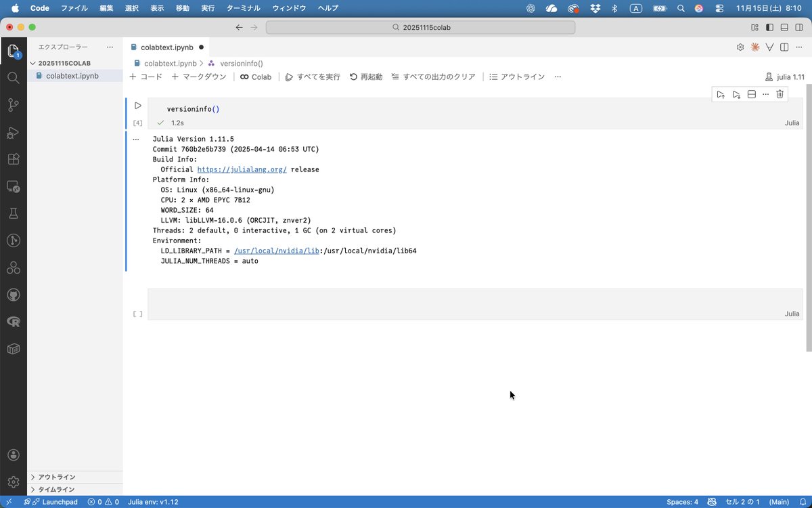Open the ファイル menu
Image resolution: width=812 pixels, height=508 pixels.
[74, 8]
